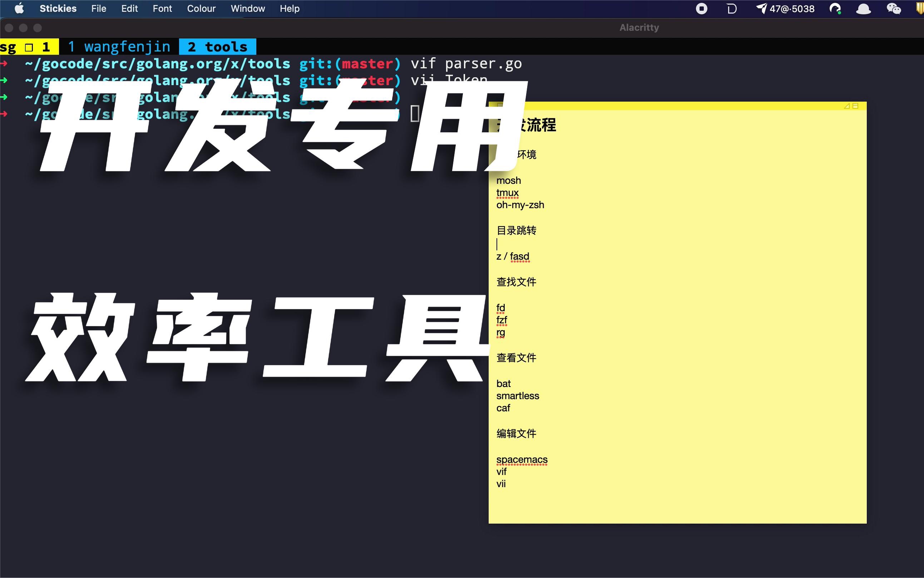The width and height of the screenshot is (924, 578).
Task: Click the paper plane 47@5038 status item
Action: point(785,9)
